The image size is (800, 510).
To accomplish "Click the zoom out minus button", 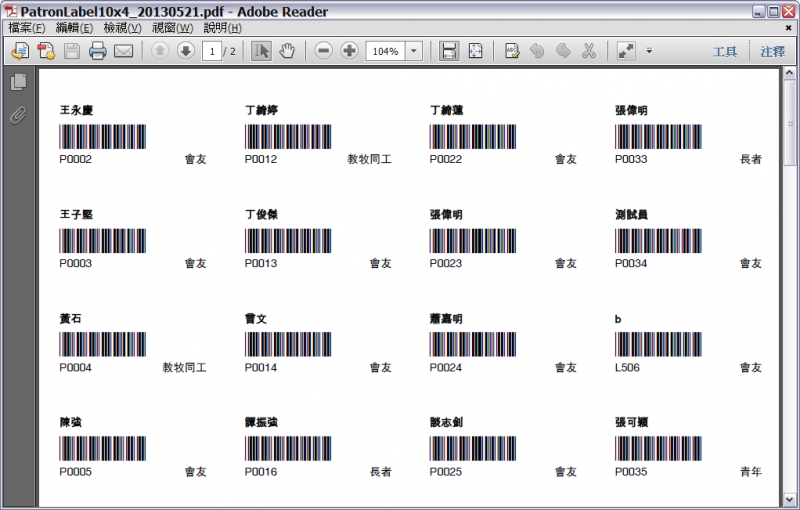I will point(323,51).
